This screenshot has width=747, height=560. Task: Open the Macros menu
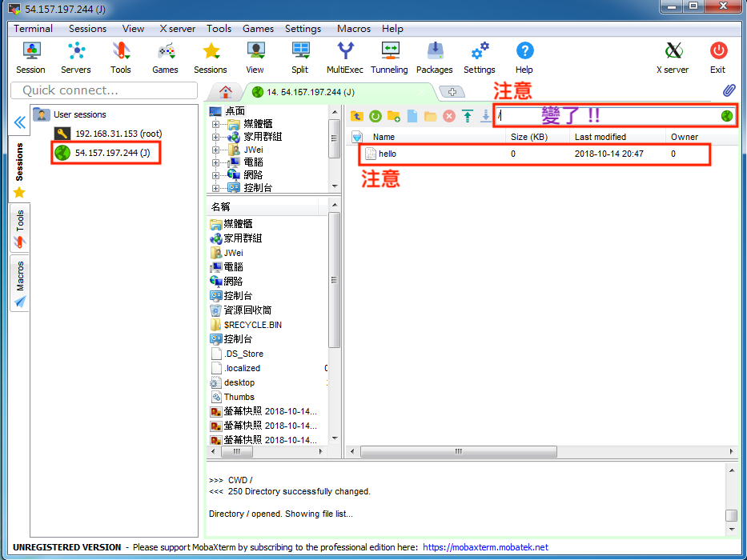[354, 29]
